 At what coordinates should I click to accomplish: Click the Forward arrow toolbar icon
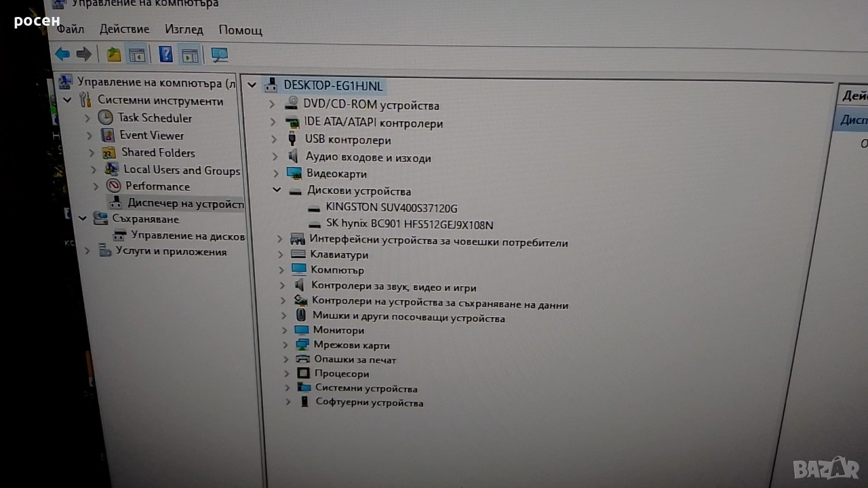(x=83, y=54)
